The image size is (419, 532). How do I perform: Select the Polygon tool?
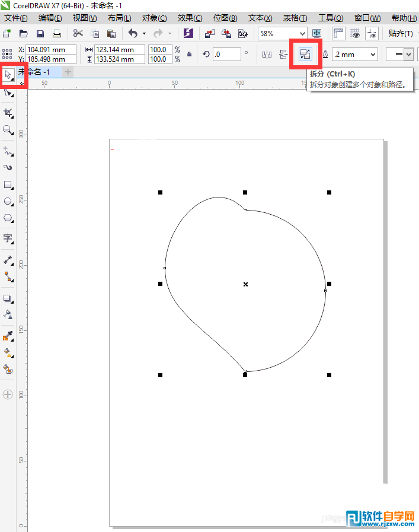pos(8,218)
